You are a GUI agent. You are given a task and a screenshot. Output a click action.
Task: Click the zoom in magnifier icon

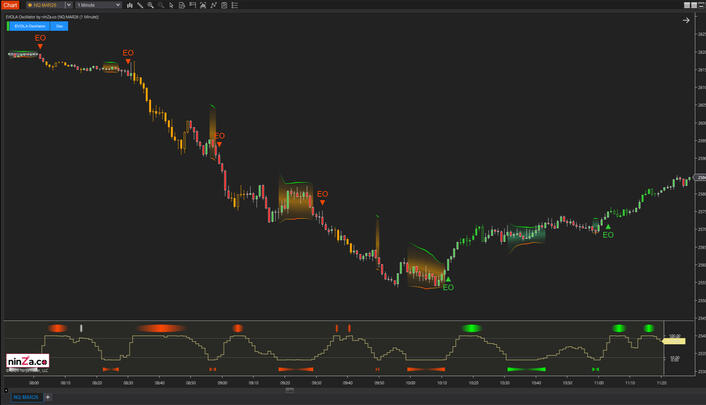point(151,5)
